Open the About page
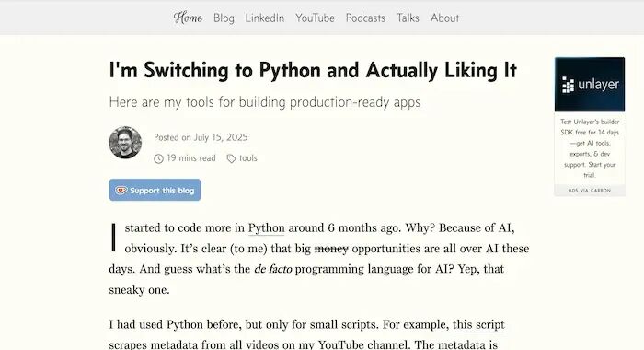644x350 pixels. pyautogui.click(x=444, y=18)
